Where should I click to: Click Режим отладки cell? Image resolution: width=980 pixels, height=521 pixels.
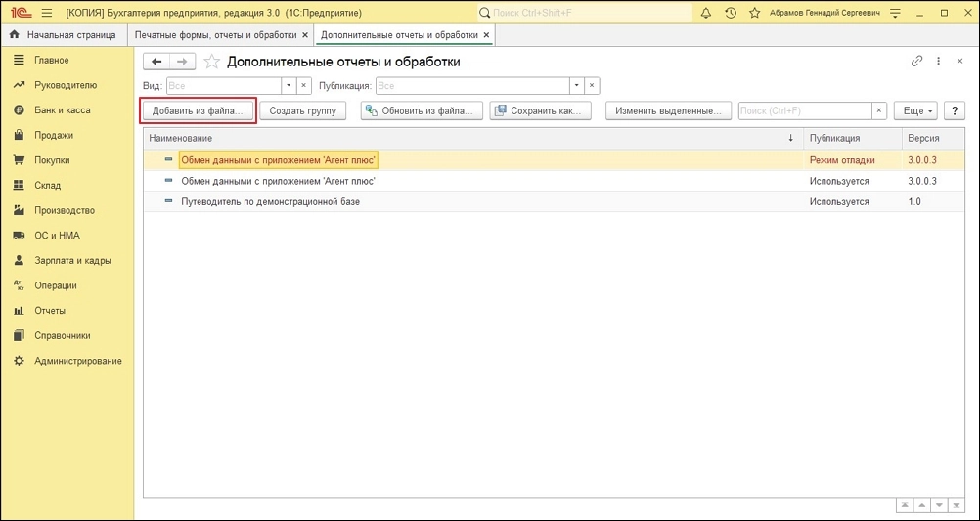pos(853,160)
